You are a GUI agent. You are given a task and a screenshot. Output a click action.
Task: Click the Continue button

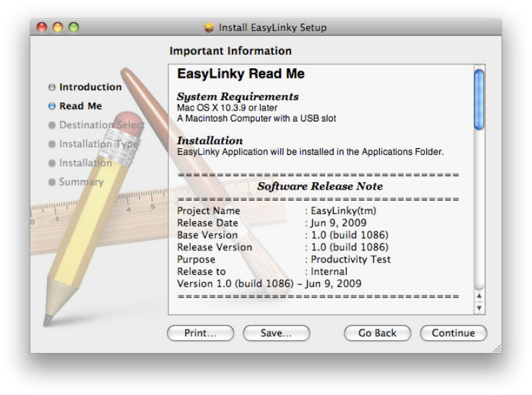click(454, 333)
